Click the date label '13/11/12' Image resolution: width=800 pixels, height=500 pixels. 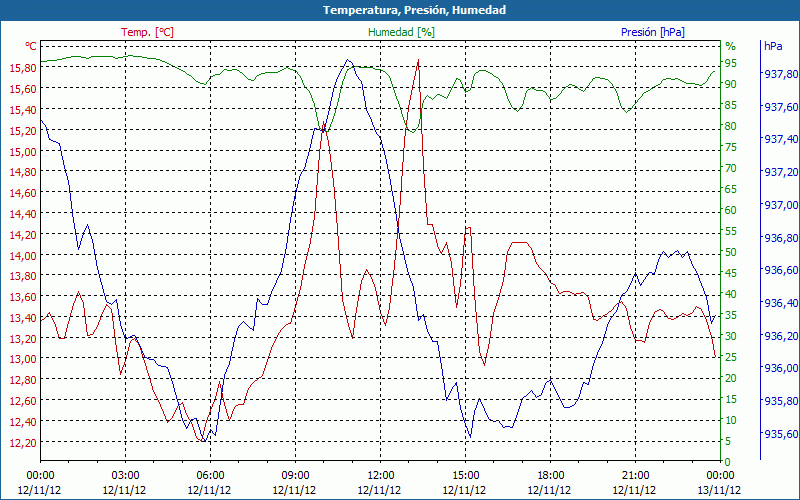click(719, 490)
